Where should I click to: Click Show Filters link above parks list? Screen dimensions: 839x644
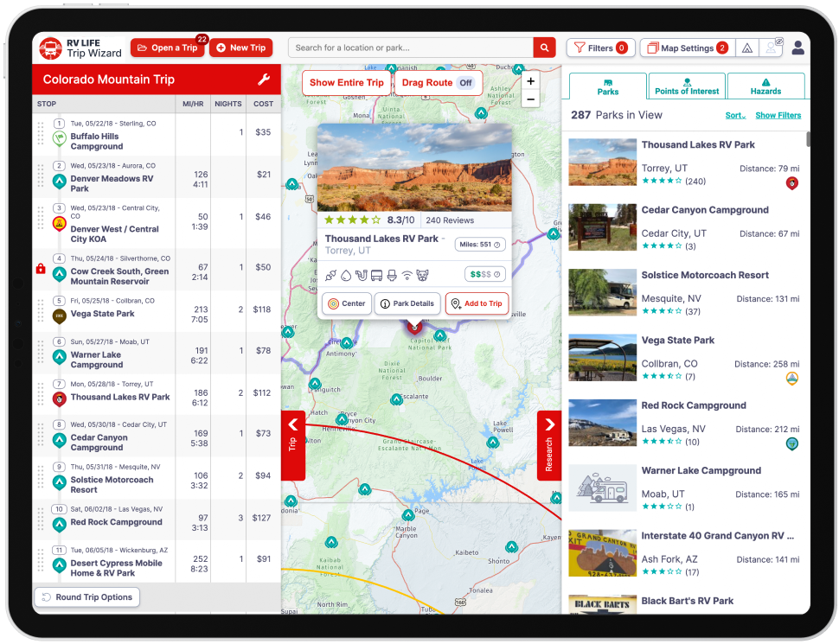(x=778, y=115)
